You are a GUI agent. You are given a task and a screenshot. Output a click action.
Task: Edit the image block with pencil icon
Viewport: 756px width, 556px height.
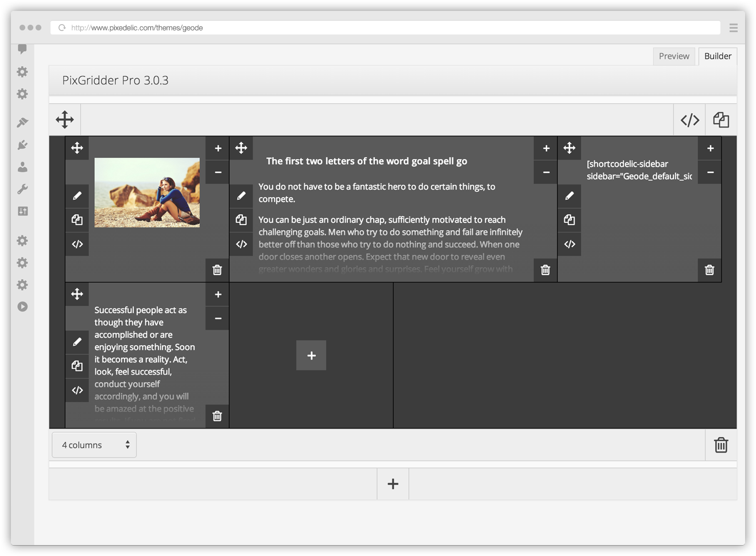tap(77, 196)
